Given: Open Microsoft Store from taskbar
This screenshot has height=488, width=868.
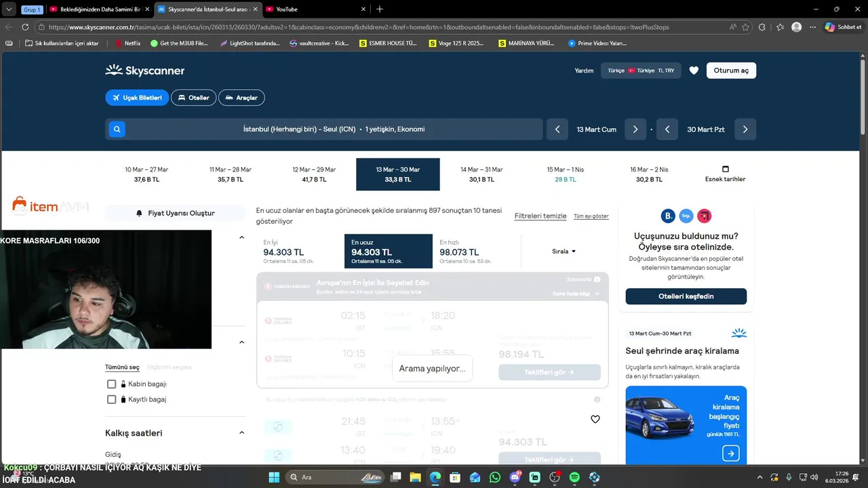Looking at the screenshot, I should point(456,477).
